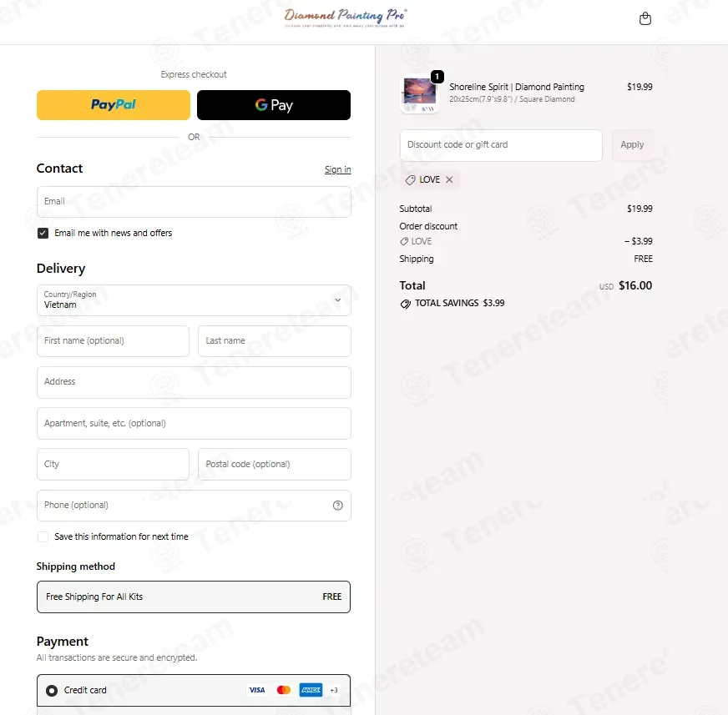Click the Diamond Painting Pro logo

point(345,18)
